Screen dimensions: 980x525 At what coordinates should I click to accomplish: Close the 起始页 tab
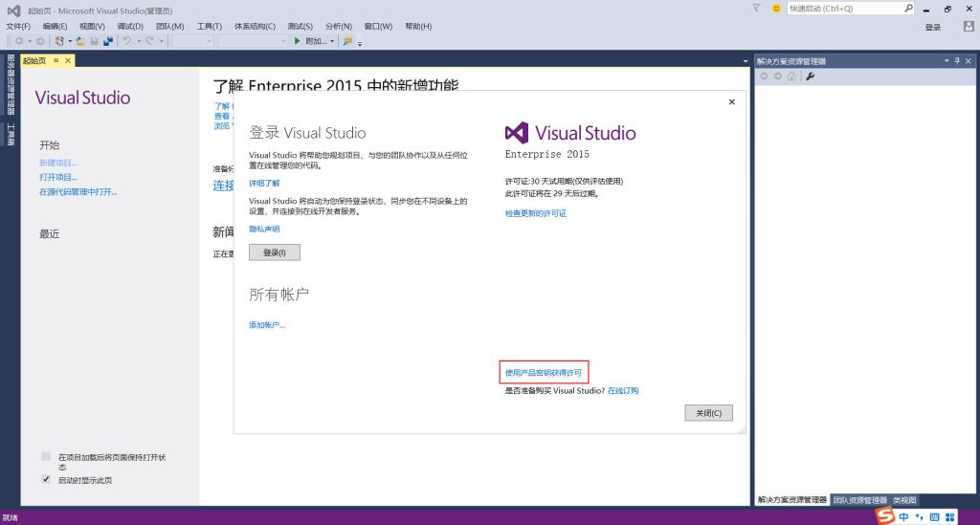[68, 60]
